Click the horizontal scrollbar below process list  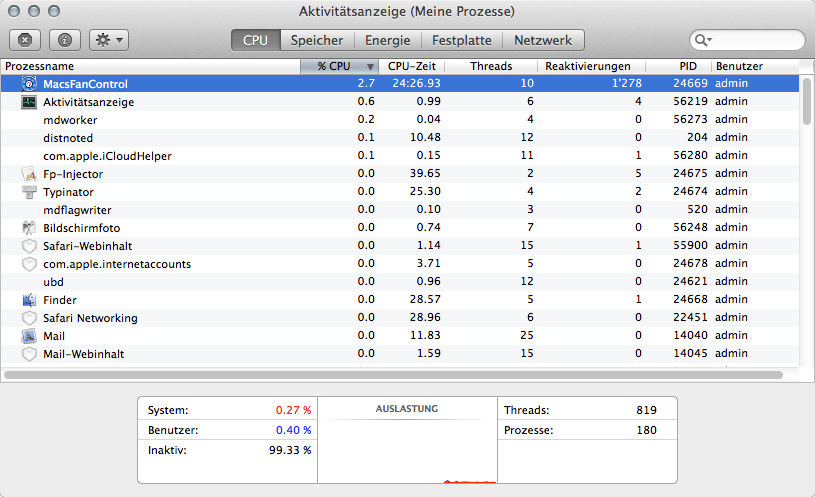click(393, 375)
